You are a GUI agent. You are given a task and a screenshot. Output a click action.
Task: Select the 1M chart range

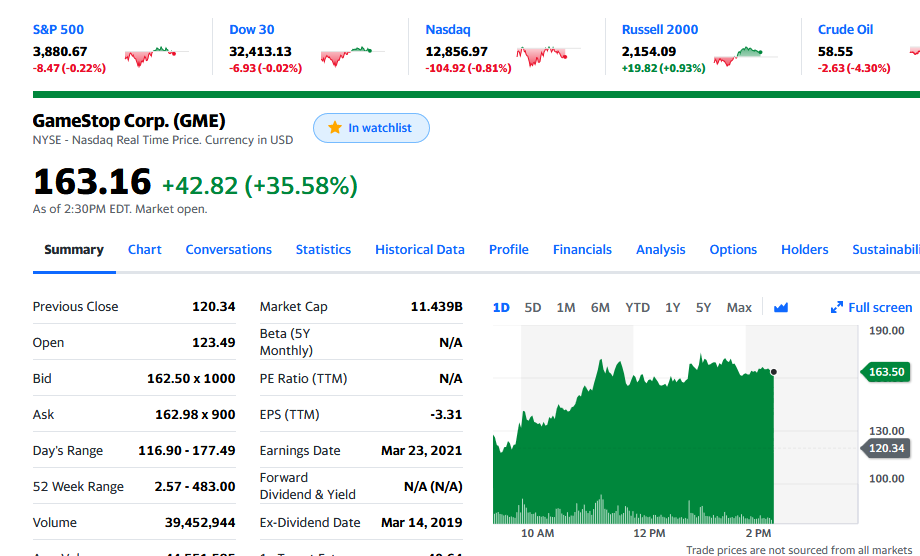pyautogui.click(x=566, y=307)
